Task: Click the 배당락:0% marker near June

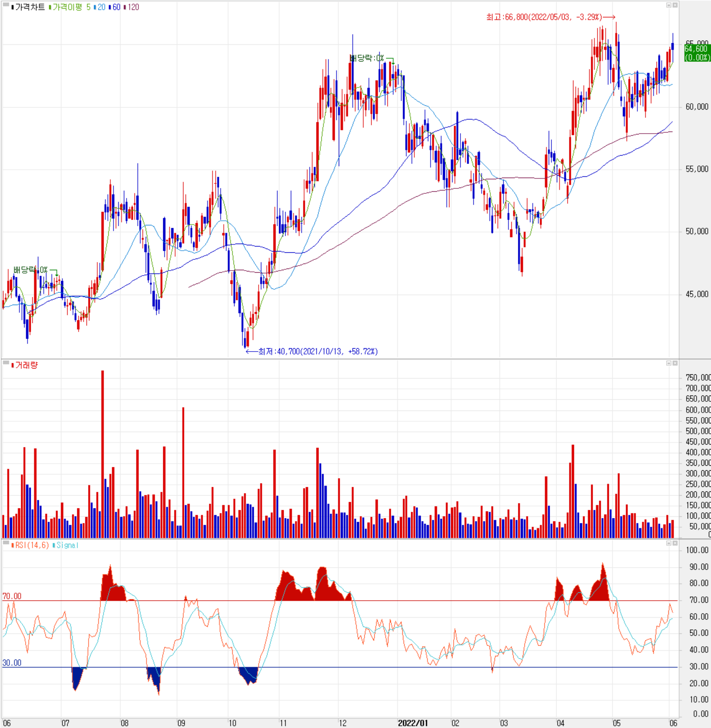Action: tap(35, 270)
